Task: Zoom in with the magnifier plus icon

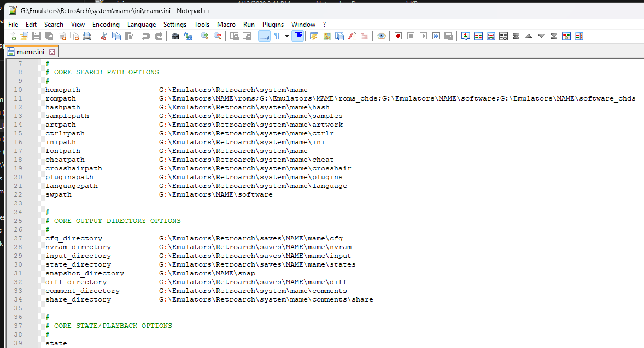Action: 205,37
